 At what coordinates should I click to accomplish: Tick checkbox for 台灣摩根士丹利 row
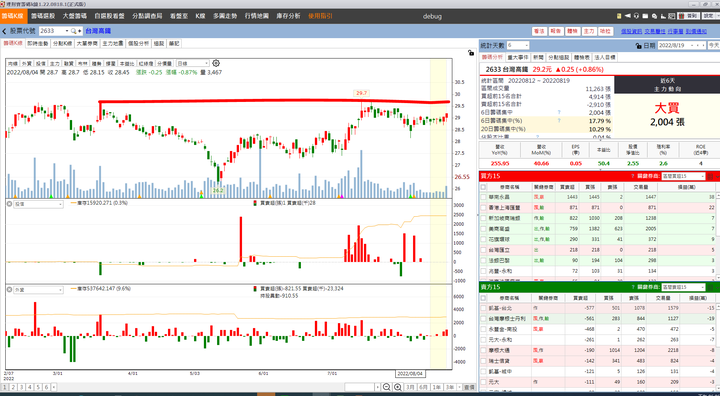pos(483,318)
